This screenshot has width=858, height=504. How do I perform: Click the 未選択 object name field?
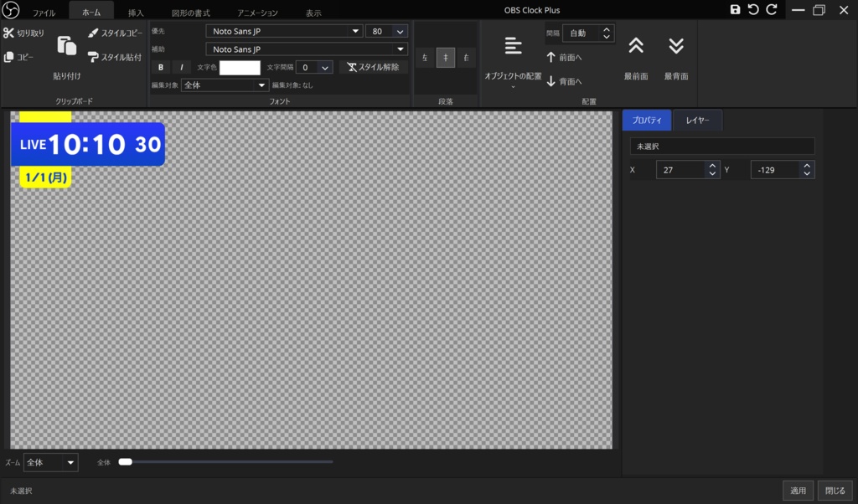721,147
